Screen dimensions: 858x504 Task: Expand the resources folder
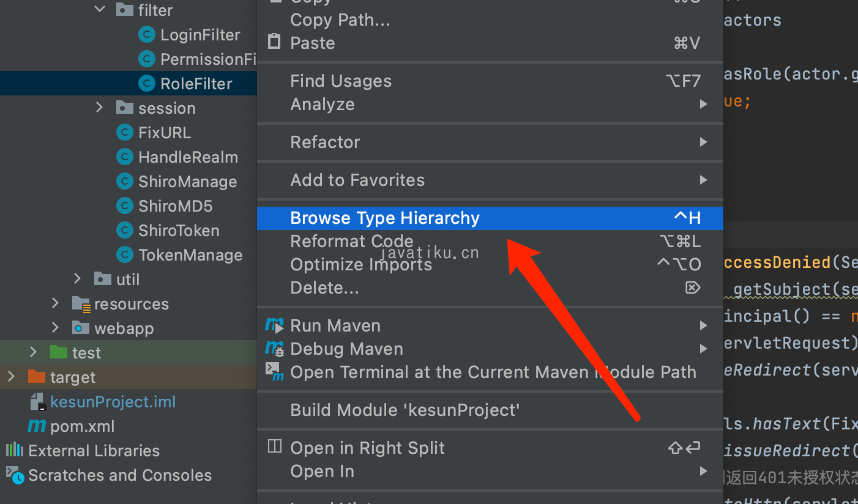56,303
